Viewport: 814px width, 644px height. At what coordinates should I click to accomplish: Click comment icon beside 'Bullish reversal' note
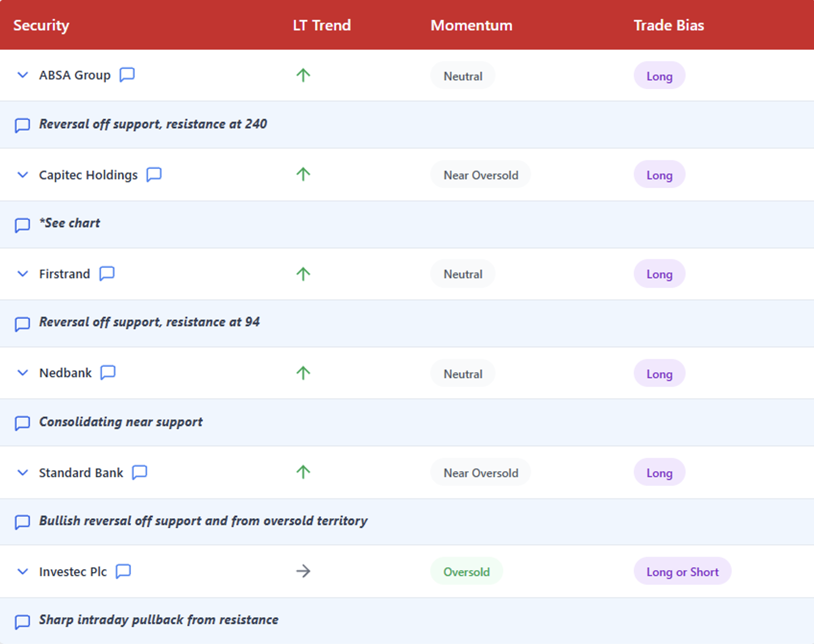point(22,521)
